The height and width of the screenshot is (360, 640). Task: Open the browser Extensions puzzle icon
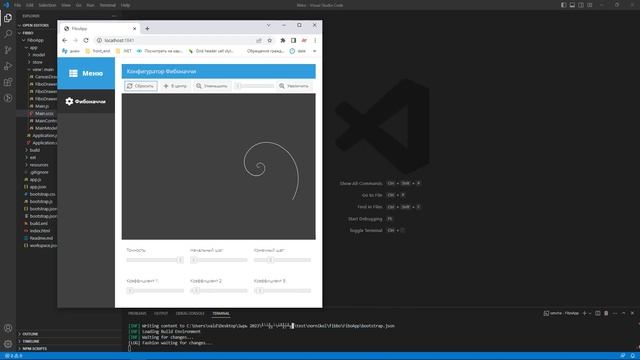click(282, 40)
